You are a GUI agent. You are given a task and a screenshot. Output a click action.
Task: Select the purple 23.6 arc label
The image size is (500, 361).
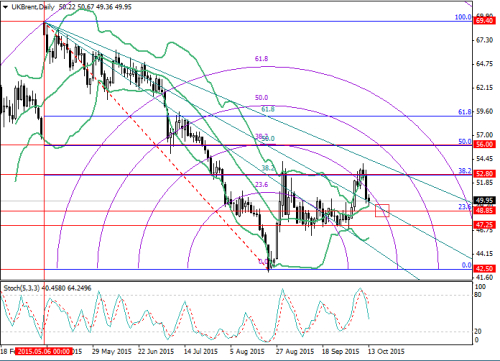[261, 185]
